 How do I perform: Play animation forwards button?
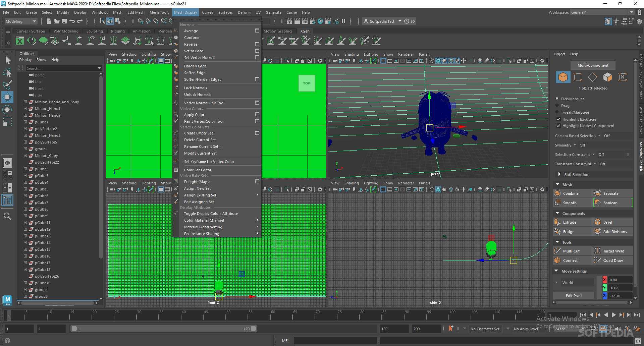point(613,315)
